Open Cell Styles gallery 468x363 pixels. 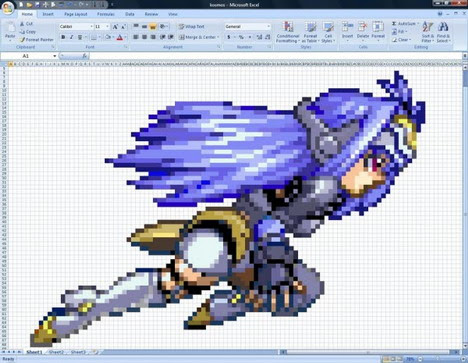click(x=328, y=32)
